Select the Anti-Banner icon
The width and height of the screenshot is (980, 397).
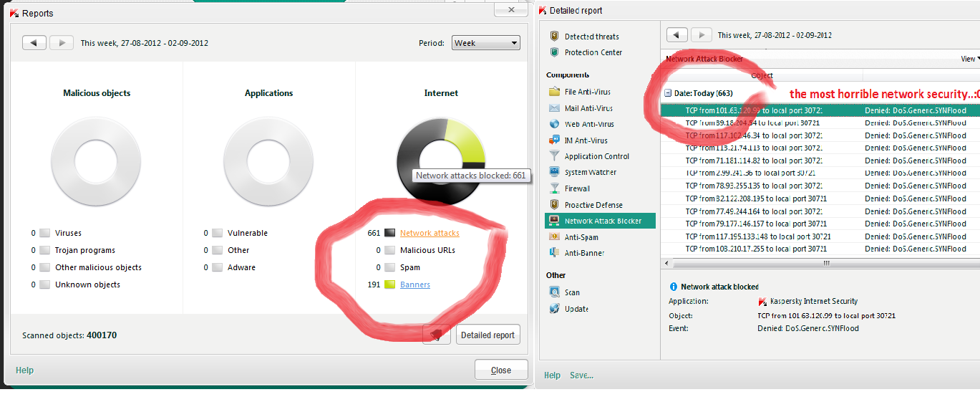point(554,253)
